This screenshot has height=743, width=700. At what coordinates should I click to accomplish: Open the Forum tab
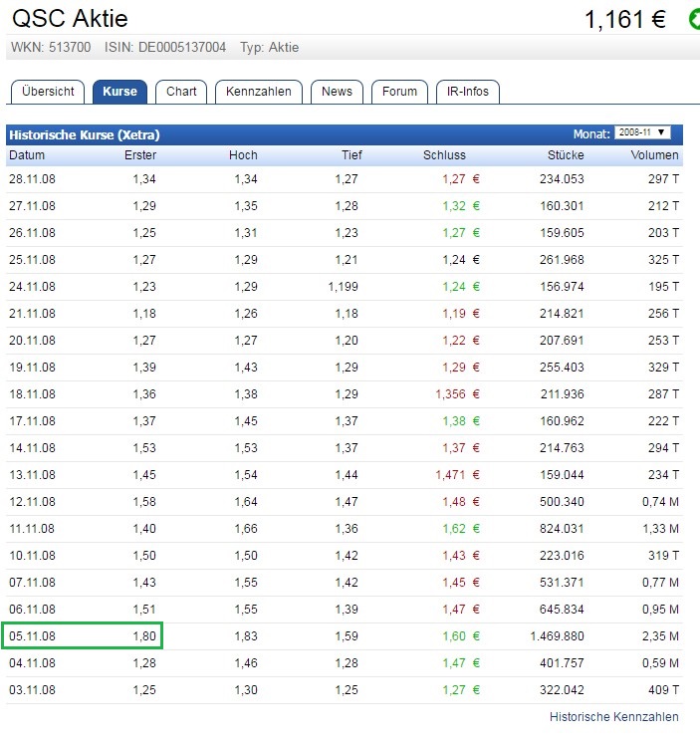(x=399, y=92)
